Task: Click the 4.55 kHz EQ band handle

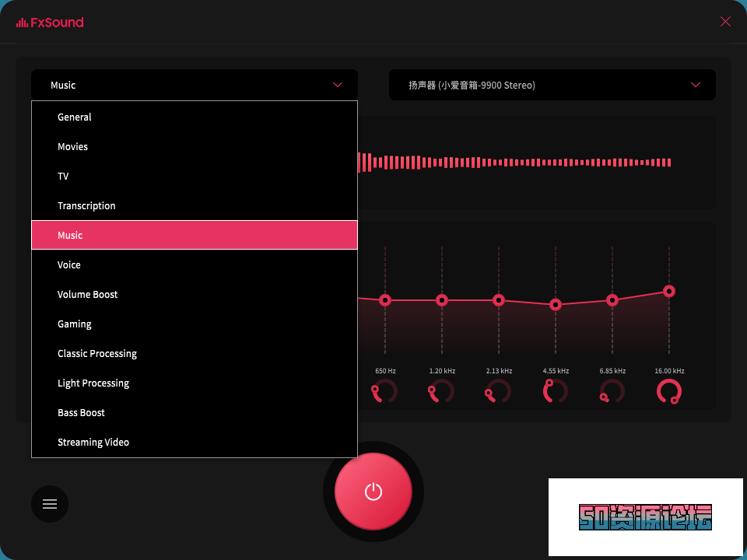Action: click(x=556, y=305)
